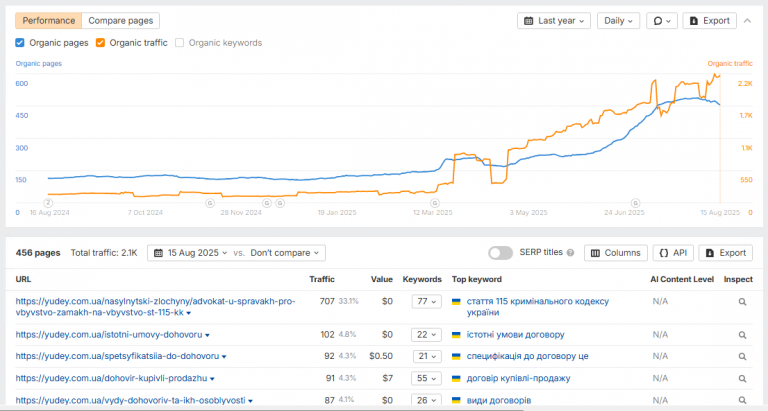This screenshot has width=768, height=411.
Task: Inspect the st-115-kk page row magnifier
Action: (743, 302)
